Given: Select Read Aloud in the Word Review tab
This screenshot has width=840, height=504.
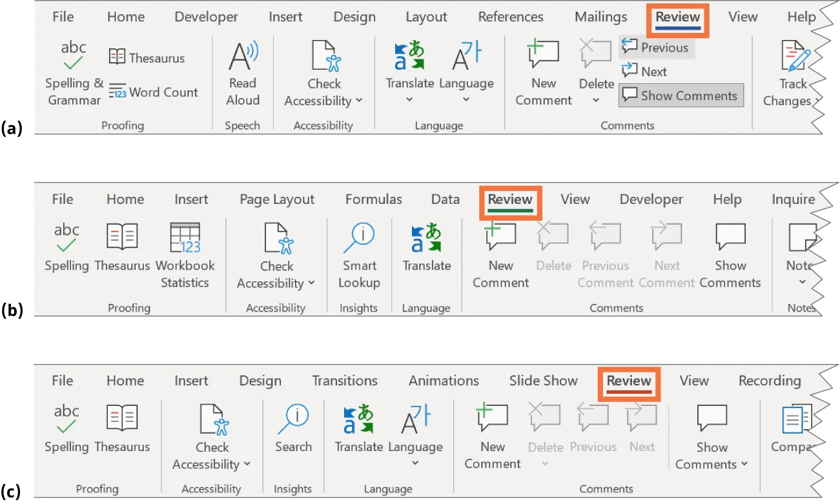Looking at the screenshot, I should tap(242, 73).
